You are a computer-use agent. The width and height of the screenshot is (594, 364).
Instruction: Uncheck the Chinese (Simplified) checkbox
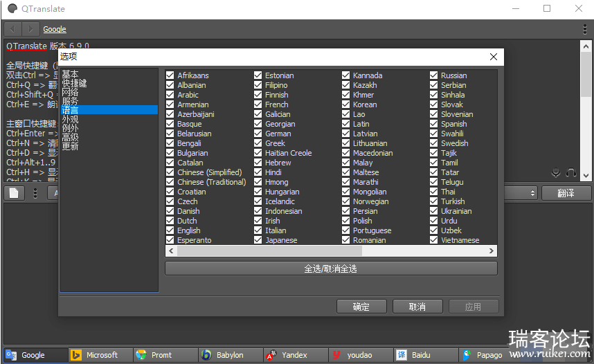(x=170, y=172)
